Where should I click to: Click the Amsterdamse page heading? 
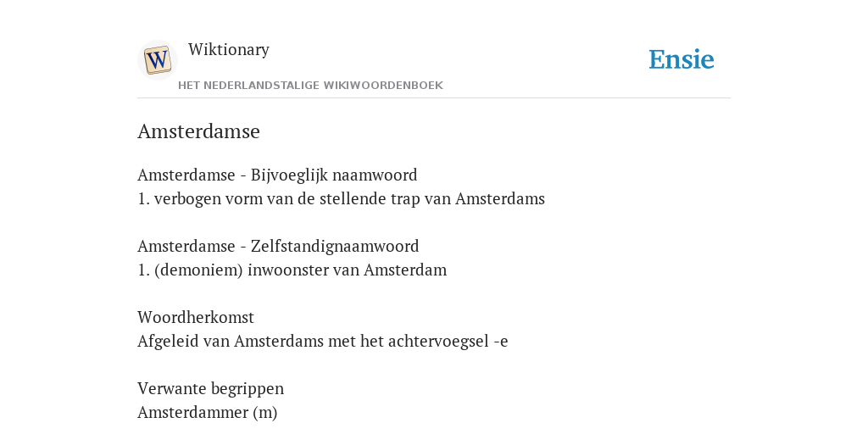pyautogui.click(x=198, y=131)
